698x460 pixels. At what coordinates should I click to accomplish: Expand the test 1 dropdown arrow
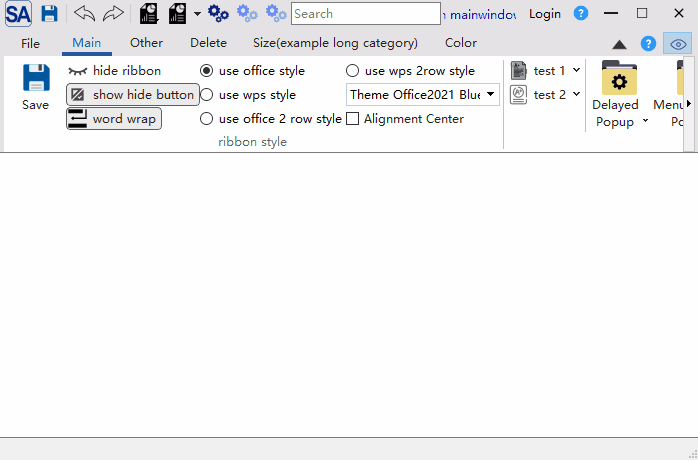pos(576,70)
